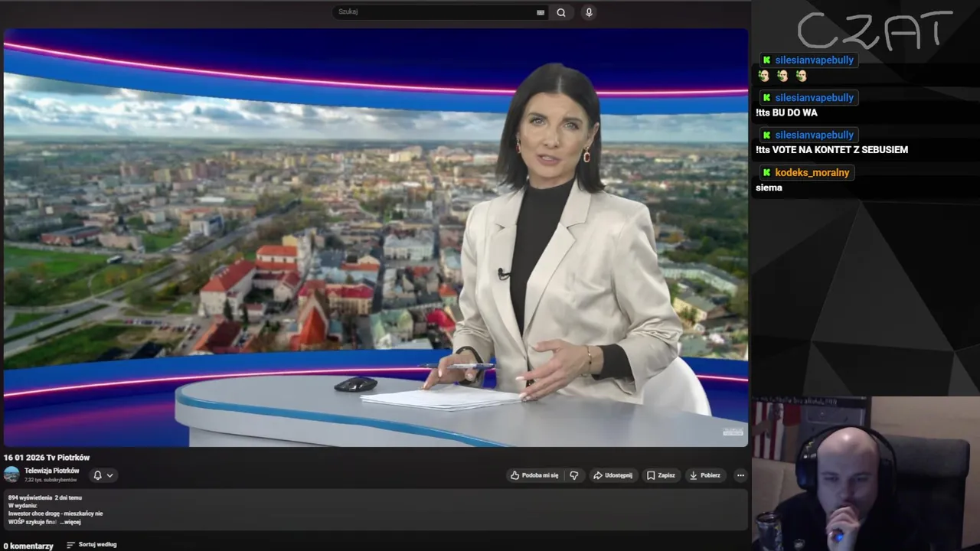Open Telewizja Piotrków channel name link
980x551 pixels.
pyautogui.click(x=52, y=471)
